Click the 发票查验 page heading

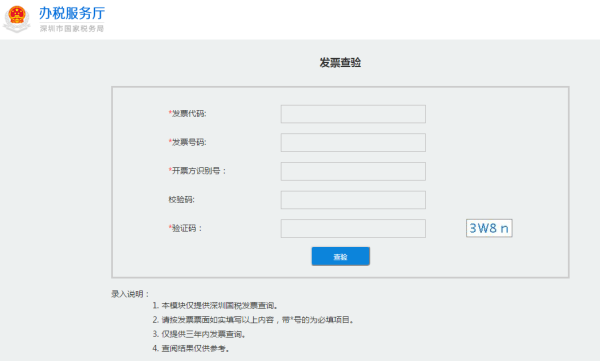pos(340,62)
